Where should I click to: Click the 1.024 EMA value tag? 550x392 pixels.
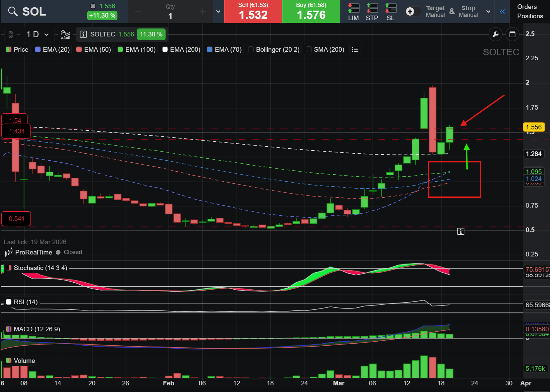tap(534, 179)
